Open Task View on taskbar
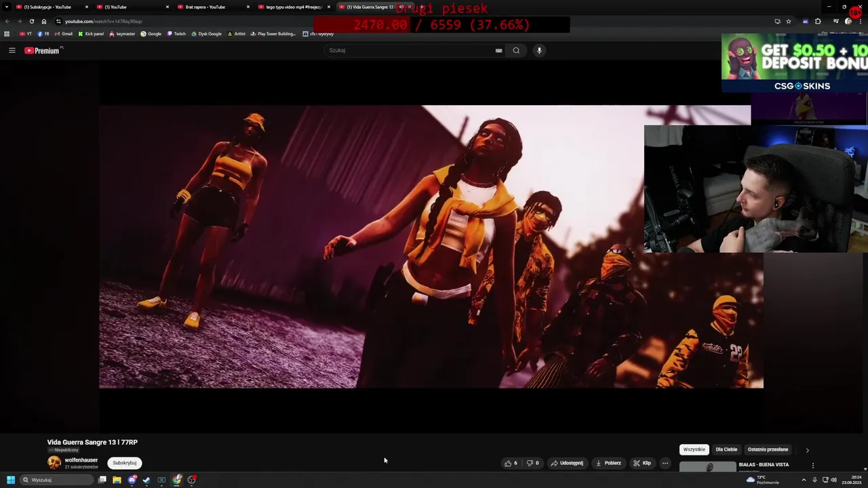Screen dimensions: 868x488 102,480
